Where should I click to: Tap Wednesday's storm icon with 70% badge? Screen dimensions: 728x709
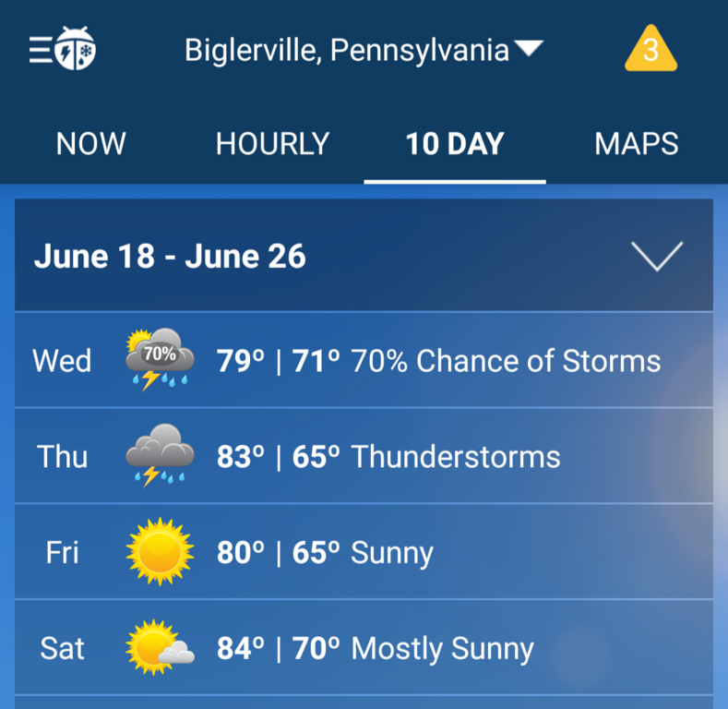pos(160,360)
